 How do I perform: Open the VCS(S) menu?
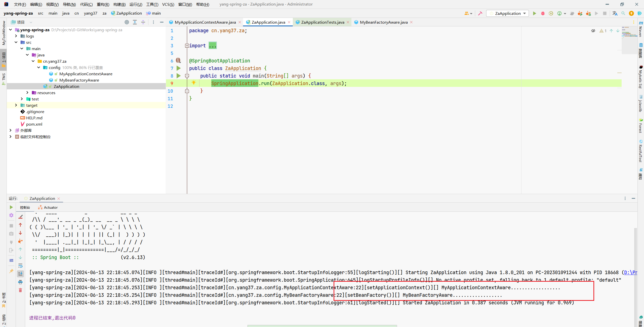click(x=168, y=4)
